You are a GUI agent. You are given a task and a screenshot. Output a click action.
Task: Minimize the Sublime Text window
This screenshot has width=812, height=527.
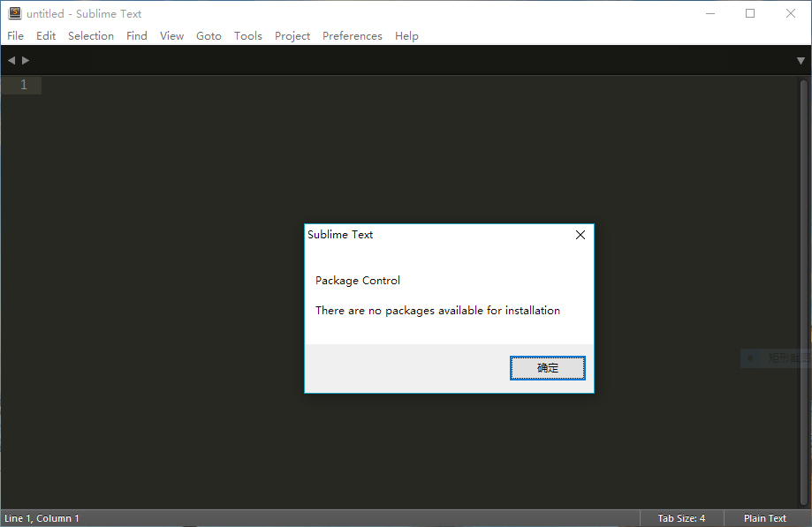pos(710,13)
